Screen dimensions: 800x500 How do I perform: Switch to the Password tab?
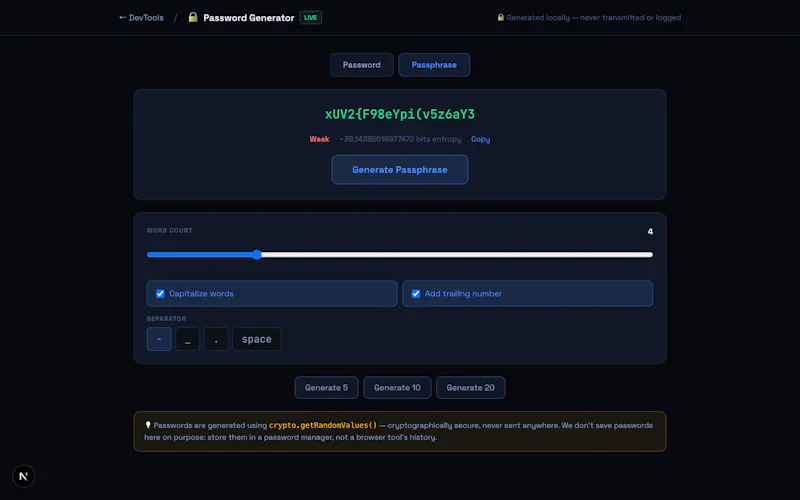pos(362,65)
